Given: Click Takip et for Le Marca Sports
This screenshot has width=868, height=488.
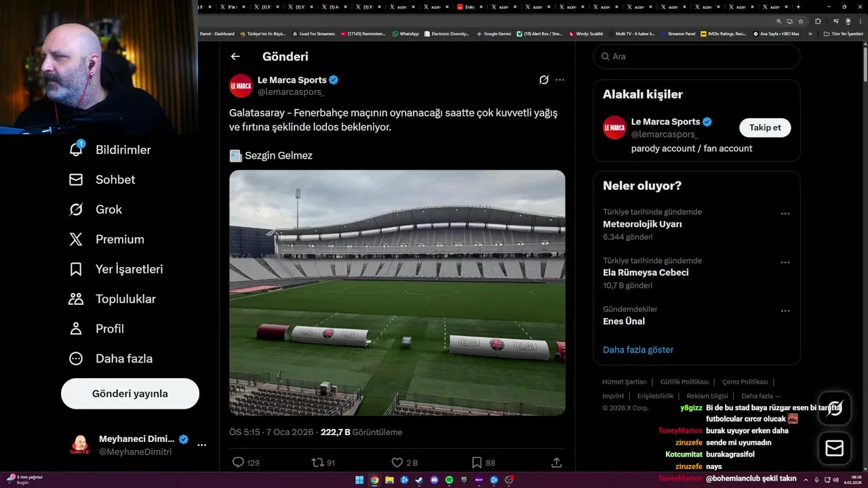Looking at the screenshot, I should [765, 127].
